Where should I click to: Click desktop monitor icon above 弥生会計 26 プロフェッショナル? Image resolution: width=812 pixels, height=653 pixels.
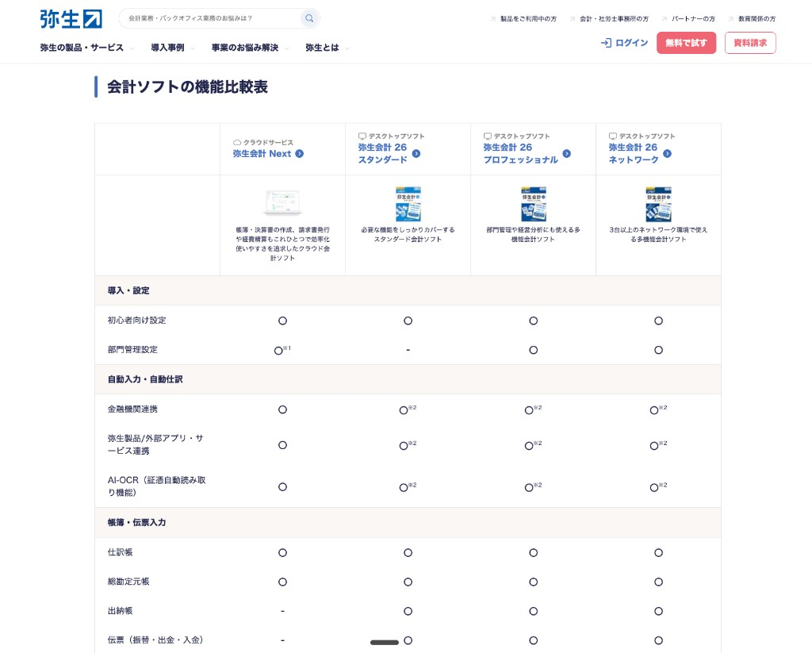pyautogui.click(x=488, y=136)
